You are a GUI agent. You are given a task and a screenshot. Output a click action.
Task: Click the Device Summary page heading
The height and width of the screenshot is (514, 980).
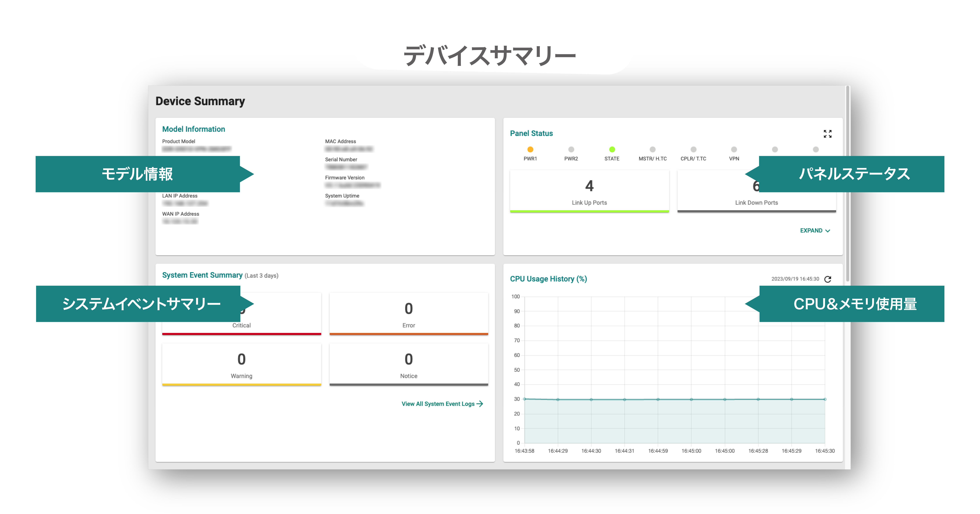point(200,101)
